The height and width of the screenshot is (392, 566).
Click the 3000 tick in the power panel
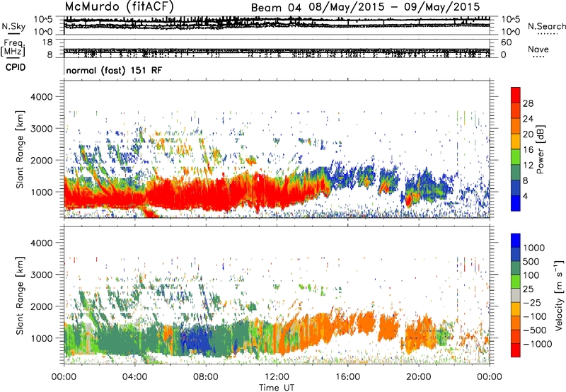(42, 129)
